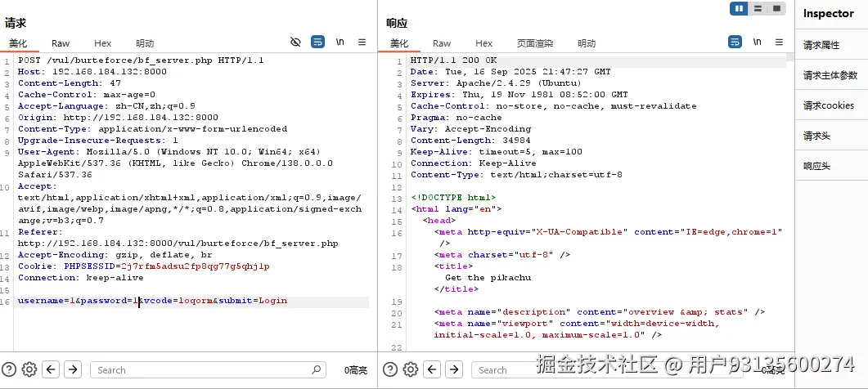Toggle hide non-printable characters eye icon in request
The width and height of the screenshot is (868, 389).
295,42
